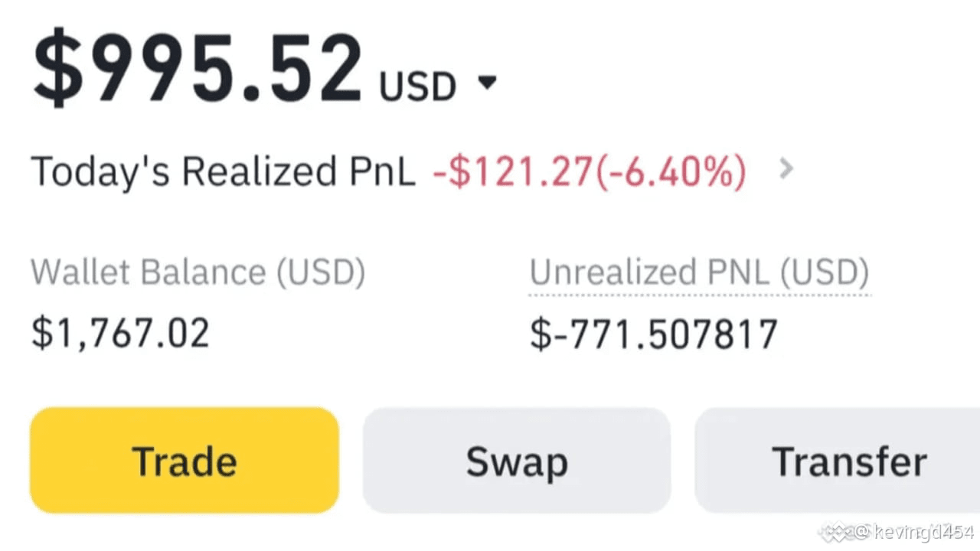
Task: Click the Today's Realized PnL label
Action: click(223, 171)
